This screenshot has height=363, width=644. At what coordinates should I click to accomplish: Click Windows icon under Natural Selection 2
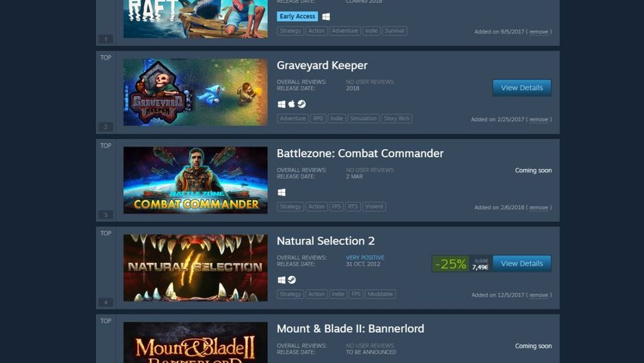coord(282,280)
